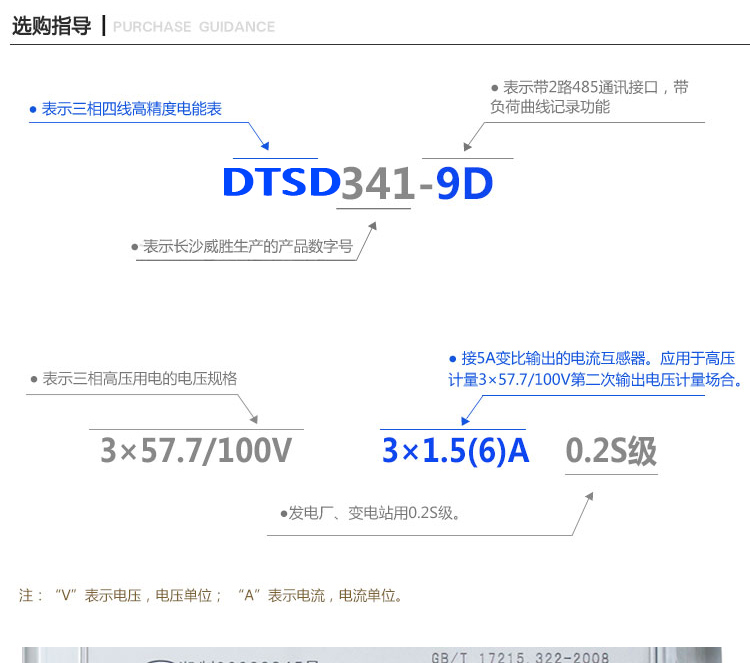Click the blue DTSD model prefix

(279, 183)
